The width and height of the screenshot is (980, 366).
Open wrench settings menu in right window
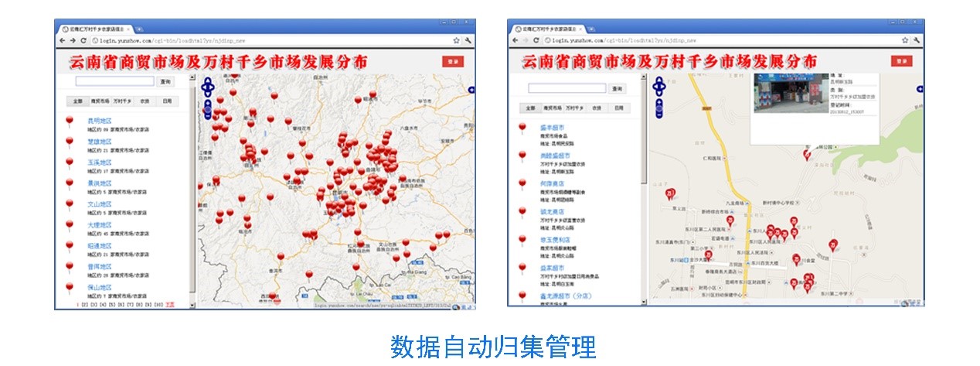click(x=916, y=40)
